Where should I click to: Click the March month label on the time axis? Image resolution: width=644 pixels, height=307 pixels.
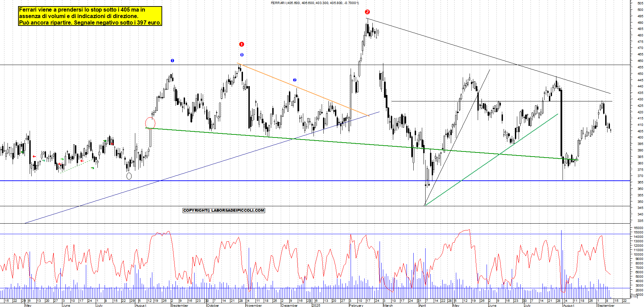388,305
